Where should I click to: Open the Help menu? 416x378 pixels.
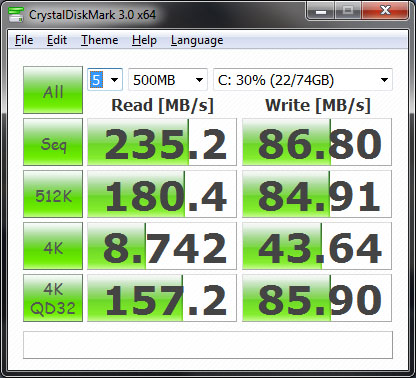[x=144, y=40]
